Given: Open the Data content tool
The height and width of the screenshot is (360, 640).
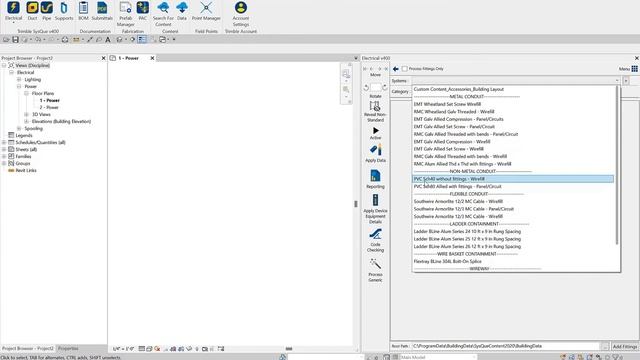Looking at the screenshot, I should coord(182,11).
